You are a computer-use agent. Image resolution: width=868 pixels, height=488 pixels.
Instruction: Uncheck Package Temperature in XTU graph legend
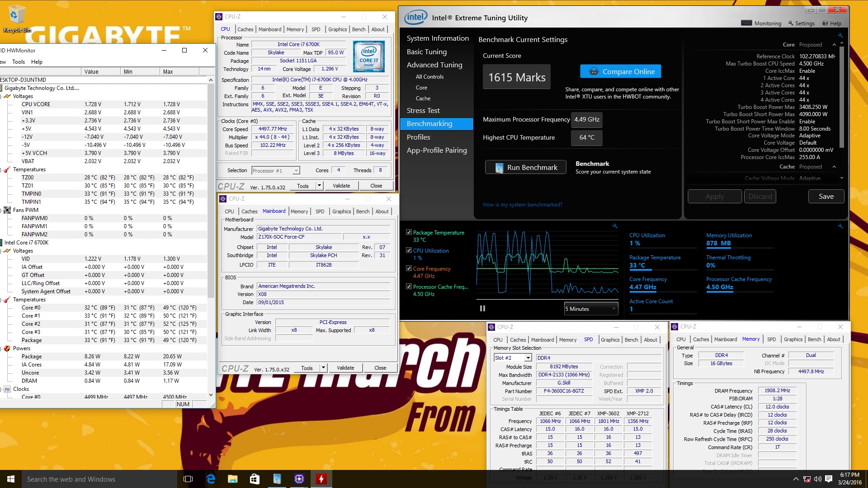pos(409,232)
